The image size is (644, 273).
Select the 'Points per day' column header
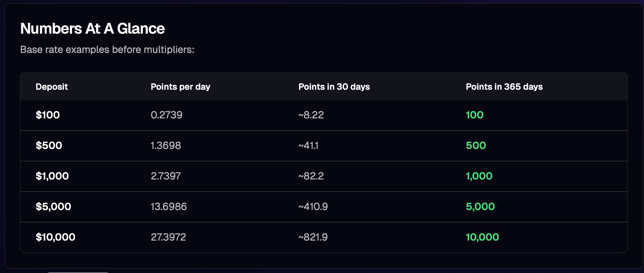180,87
